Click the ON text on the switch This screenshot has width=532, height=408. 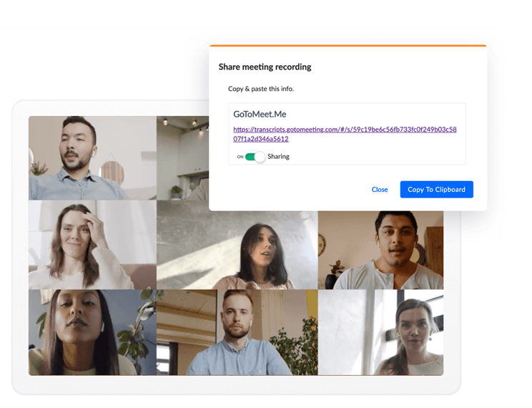(240, 157)
